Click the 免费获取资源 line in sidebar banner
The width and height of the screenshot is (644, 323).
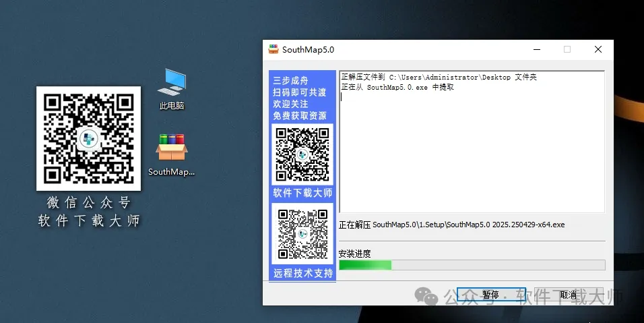click(x=300, y=116)
